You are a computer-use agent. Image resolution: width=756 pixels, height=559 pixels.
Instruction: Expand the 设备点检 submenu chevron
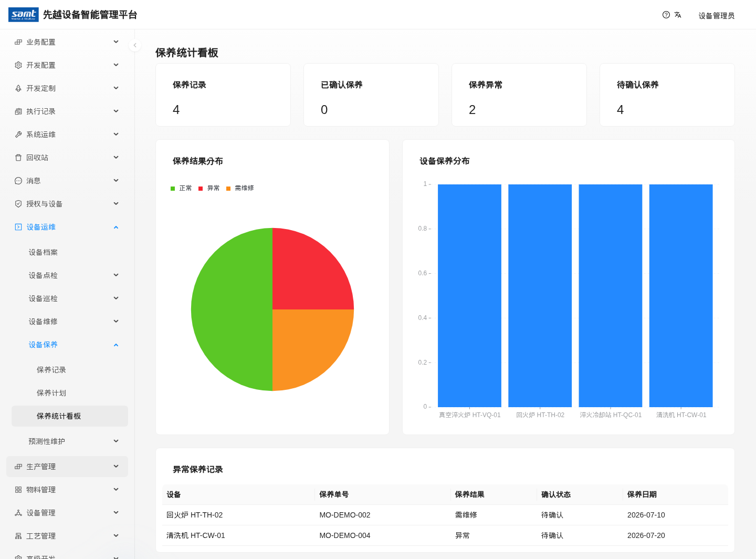point(116,275)
